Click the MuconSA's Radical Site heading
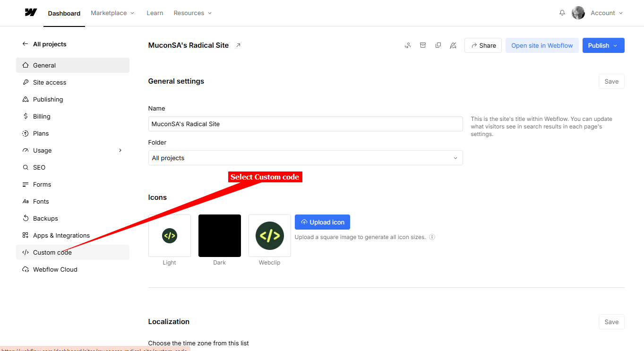This screenshot has width=644, height=351. [189, 45]
